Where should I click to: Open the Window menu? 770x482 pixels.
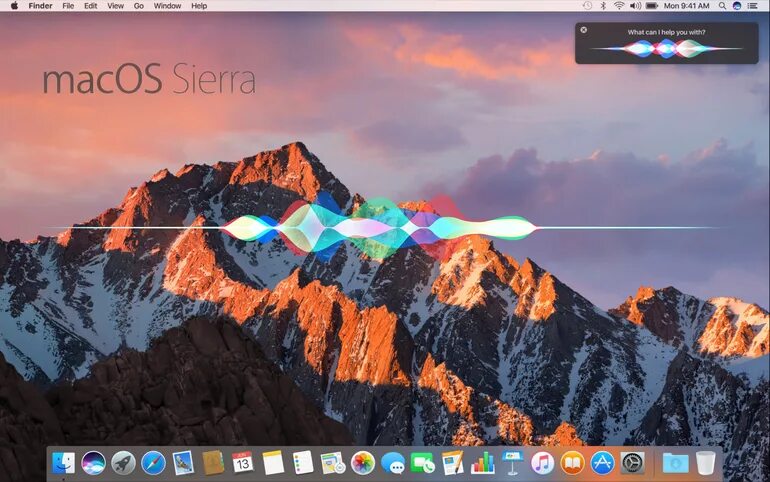coord(167,6)
